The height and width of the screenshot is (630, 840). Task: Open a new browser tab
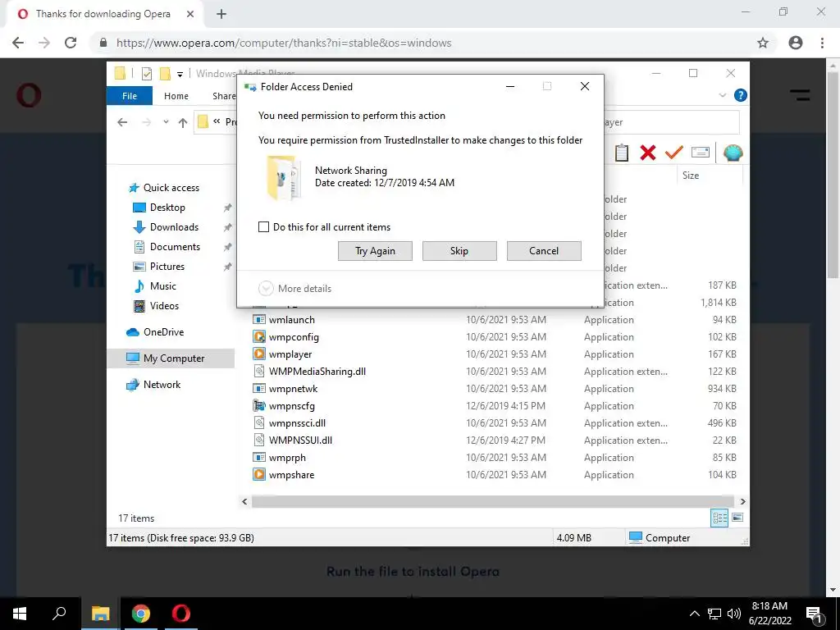[x=221, y=15]
